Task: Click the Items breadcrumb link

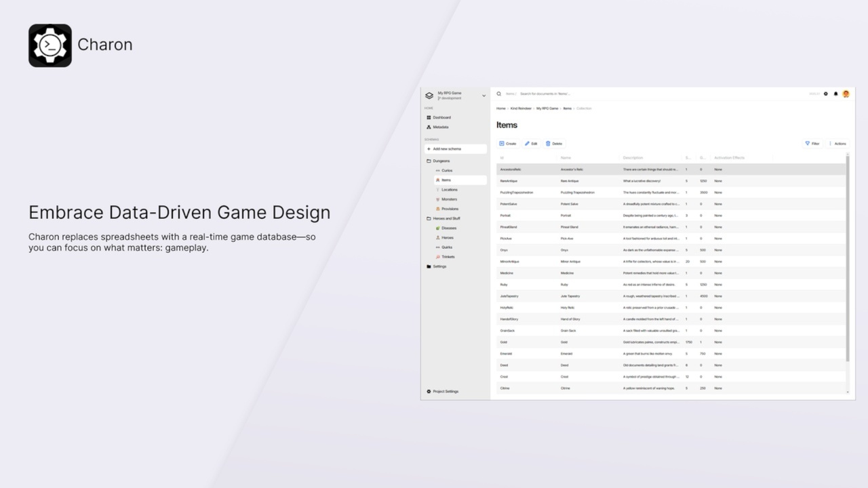Action: click(567, 108)
